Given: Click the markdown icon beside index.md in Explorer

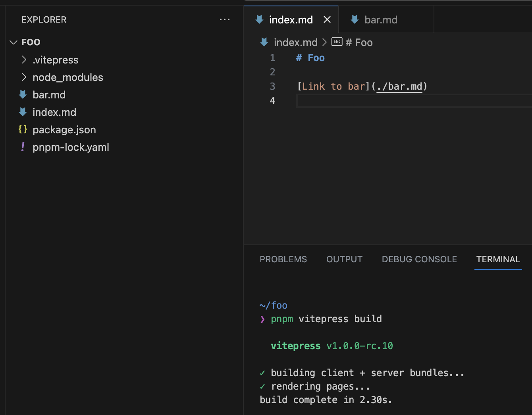Looking at the screenshot, I should (x=23, y=112).
